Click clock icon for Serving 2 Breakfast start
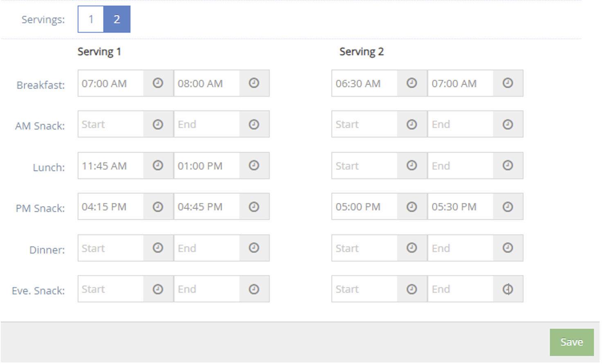Viewport: 602px width, 364px height. click(412, 83)
